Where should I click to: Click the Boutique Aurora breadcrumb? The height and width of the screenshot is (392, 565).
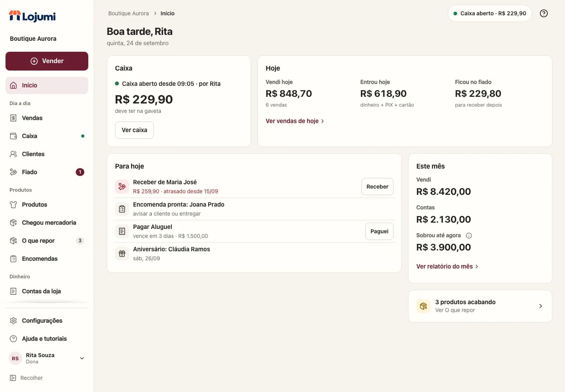tap(128, 13)
